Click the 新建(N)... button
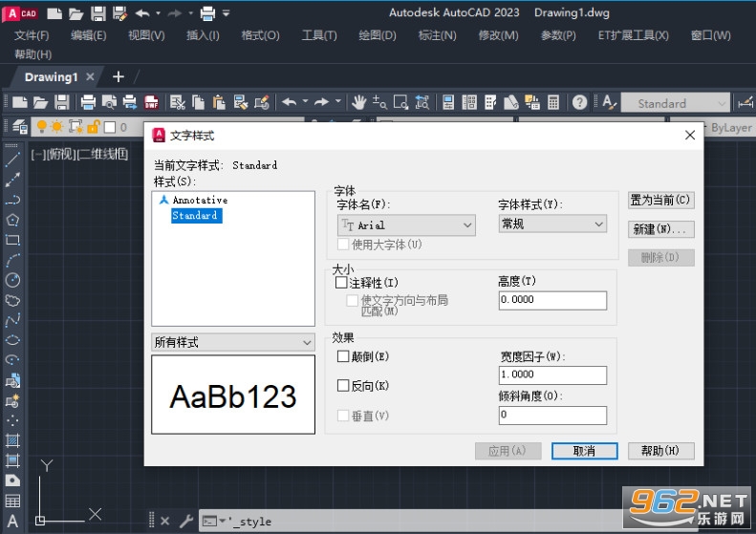Image resolution: width=756 pixels, height=534 pixels. [661, 229]
